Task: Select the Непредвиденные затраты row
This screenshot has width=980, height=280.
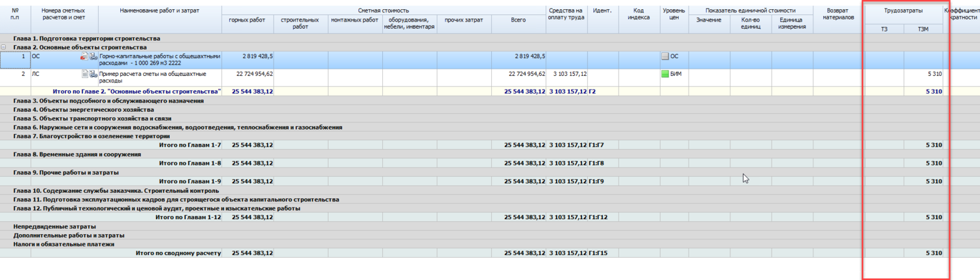Action: tap(490, 226)
